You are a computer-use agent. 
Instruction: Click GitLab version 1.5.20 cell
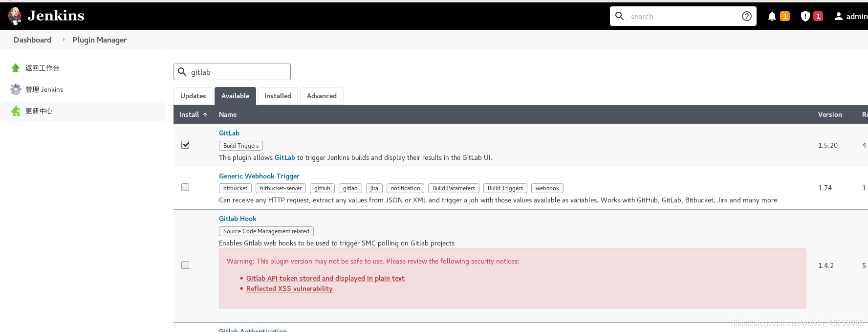pos(828,145)
